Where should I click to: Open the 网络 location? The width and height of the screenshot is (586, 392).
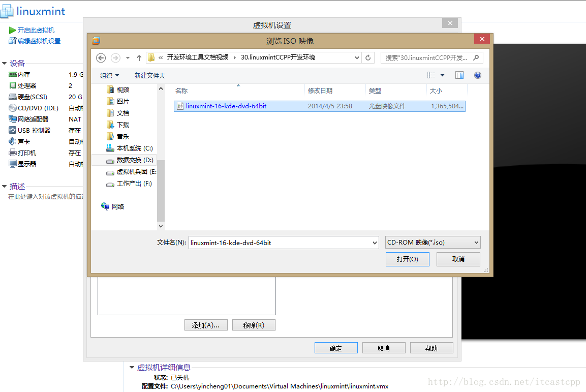click(112, 206)
